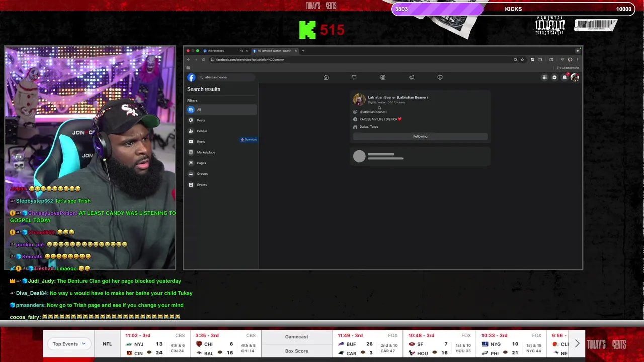
Task: Open the Pages flag icon in top nav
Action: 354,77
